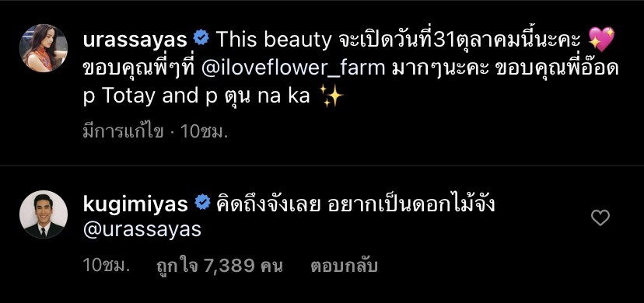Open the urassayas profile picture
This screenshot has width=644, height=303.
coord(44,48)
